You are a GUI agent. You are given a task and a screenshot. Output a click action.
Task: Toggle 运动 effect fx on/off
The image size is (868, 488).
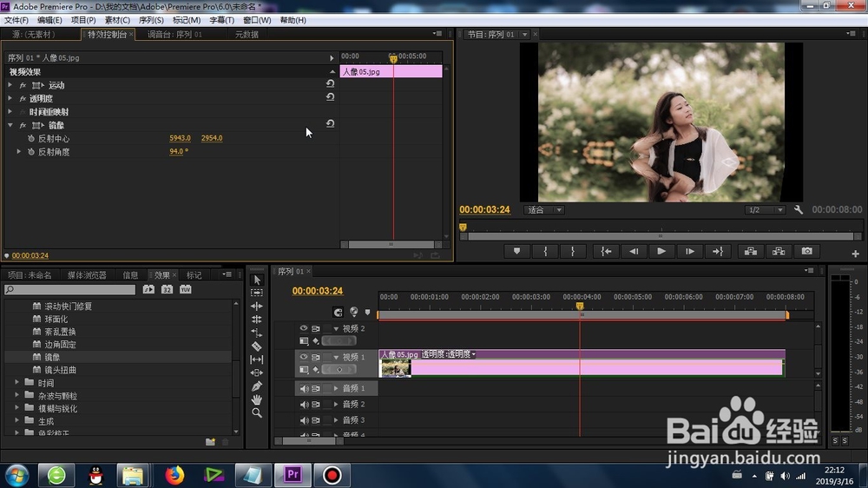pyautogui.click(x=23, y=85)
